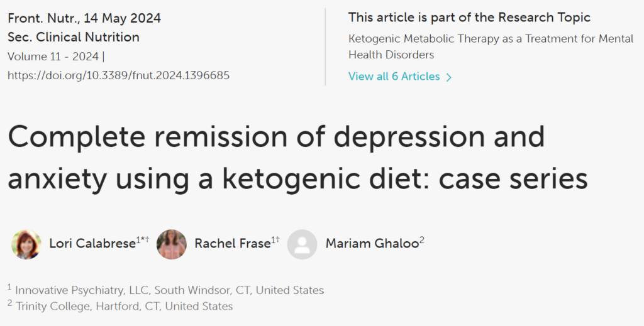Select the Mariam Ghaloo author name
This screenshot has width=644, height=326.
point(372,244)
